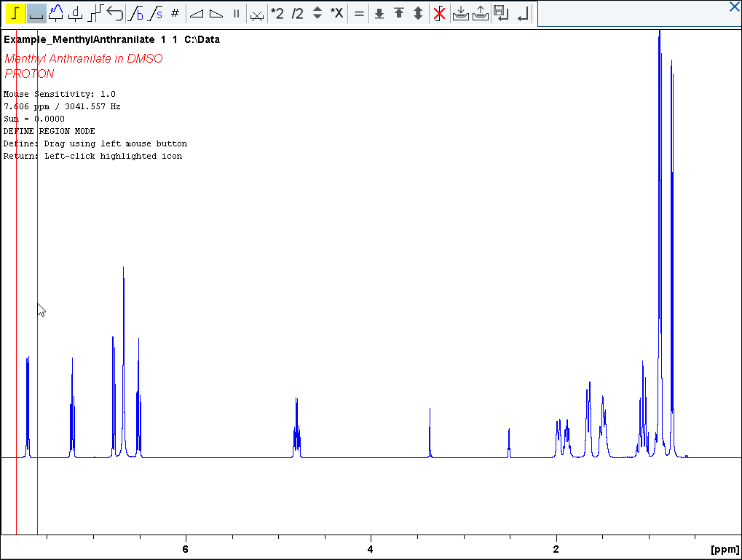Click the equals sign icon
The image size is (742, 560).
pyautogui.click(x=359, y=14)
